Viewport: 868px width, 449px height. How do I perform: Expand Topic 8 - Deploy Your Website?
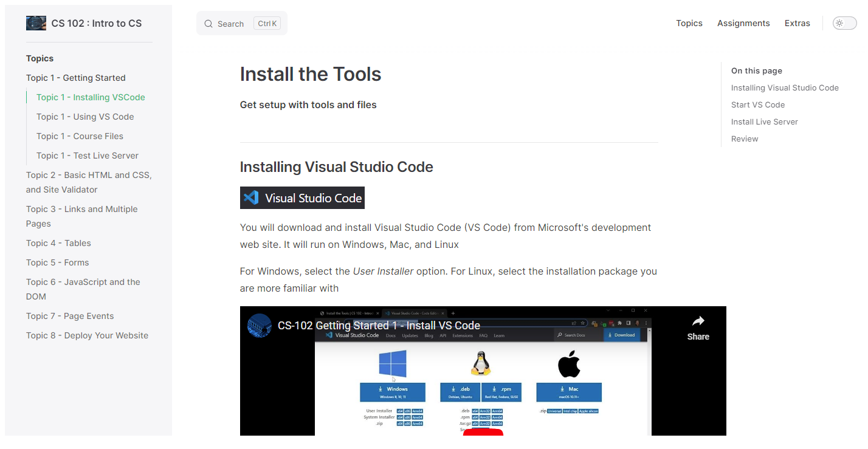coord(87,335)
